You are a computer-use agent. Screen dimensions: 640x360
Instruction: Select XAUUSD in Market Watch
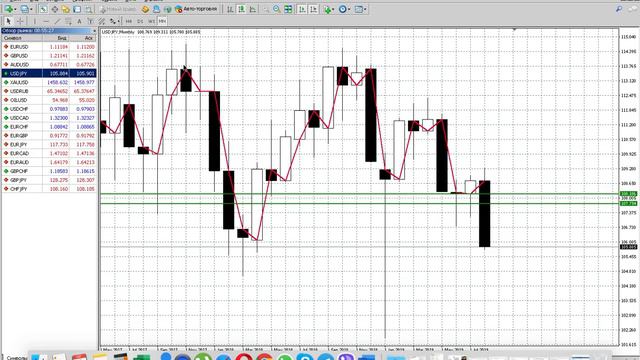[x=49, y=82]
